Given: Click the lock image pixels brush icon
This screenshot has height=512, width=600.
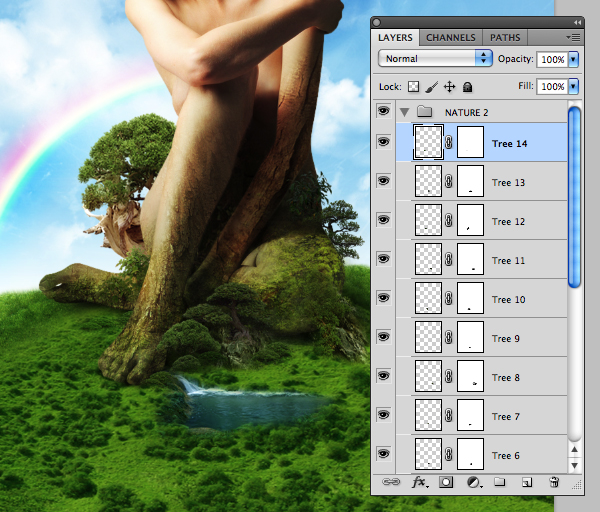Looking at the screenshot, I should coord(431,87).
